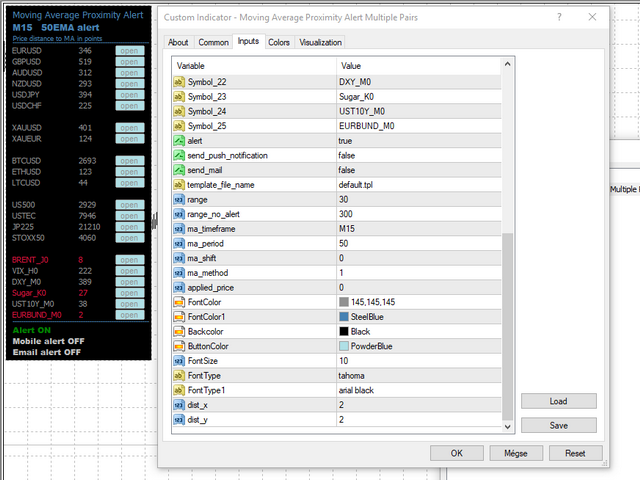
Task: Edit the range_no_alert value 300
Action: pyautogui.click(x=419, y=214)
